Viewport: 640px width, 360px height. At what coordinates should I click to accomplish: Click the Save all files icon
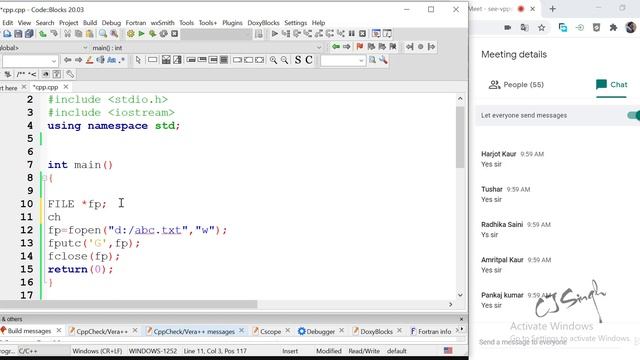pyautogui.click(x=29, y=34)
